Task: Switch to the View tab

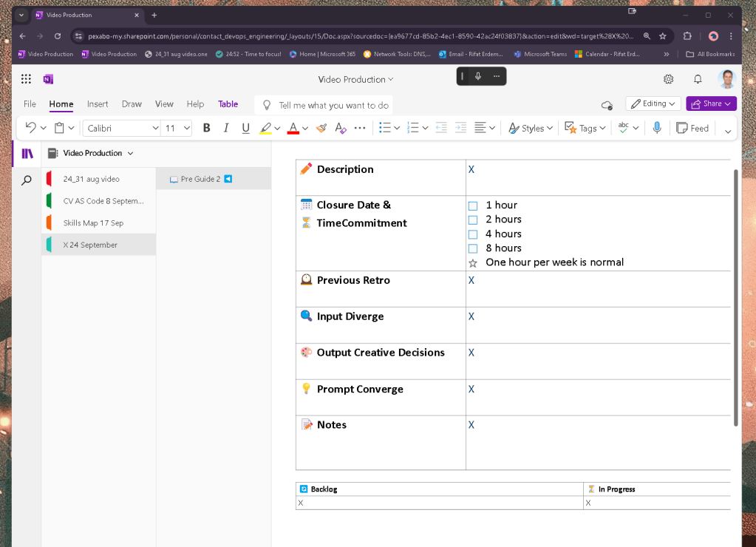Action: pos(164,104)
